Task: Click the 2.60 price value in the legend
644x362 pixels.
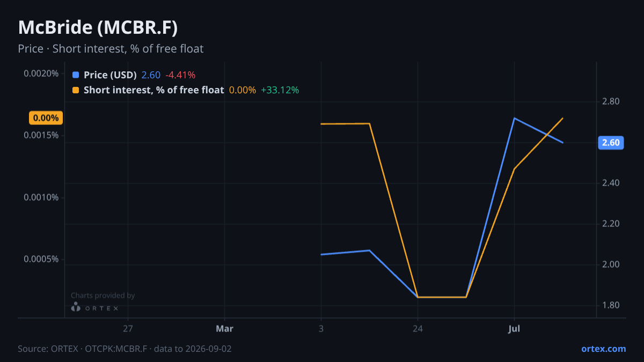Action: tap(151, 75)
